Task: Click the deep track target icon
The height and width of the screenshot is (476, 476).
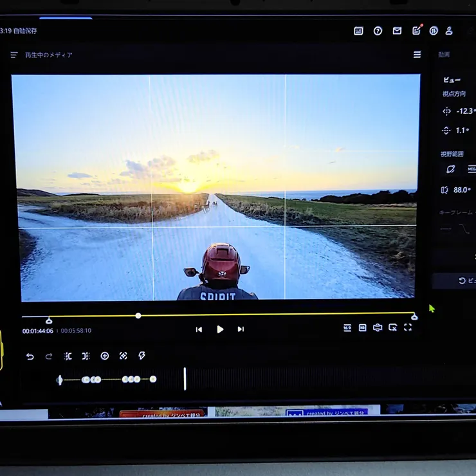Action: [x=124, y=356]
